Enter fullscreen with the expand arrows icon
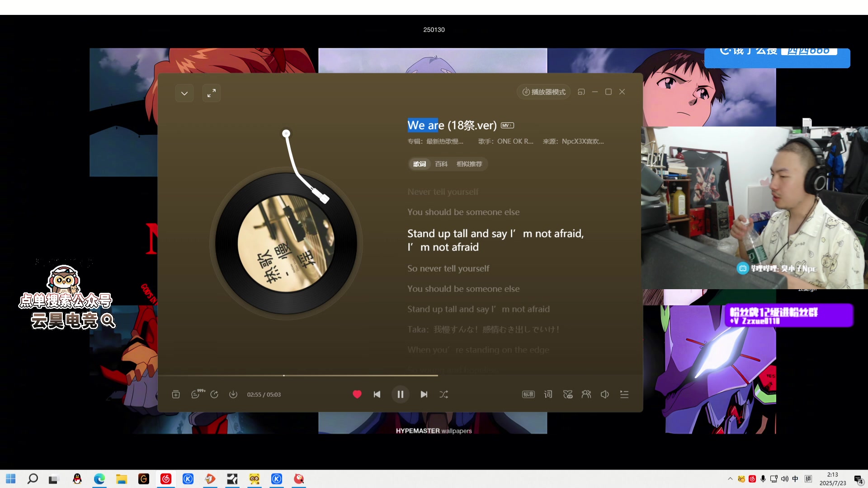The width and height of the screenshot is (868, 488). 211,93
